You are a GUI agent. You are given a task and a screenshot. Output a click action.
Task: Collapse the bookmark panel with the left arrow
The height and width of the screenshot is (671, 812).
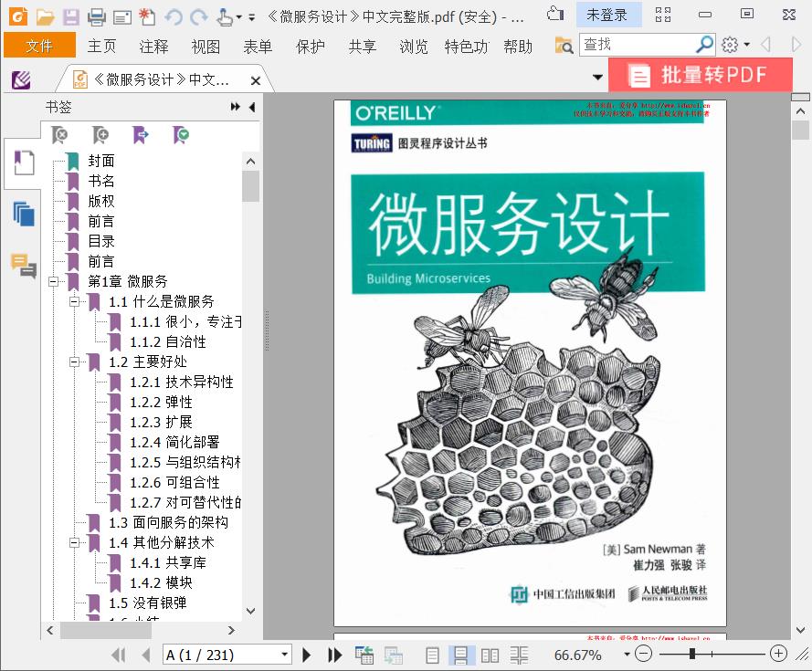click(x=252, y=107)
